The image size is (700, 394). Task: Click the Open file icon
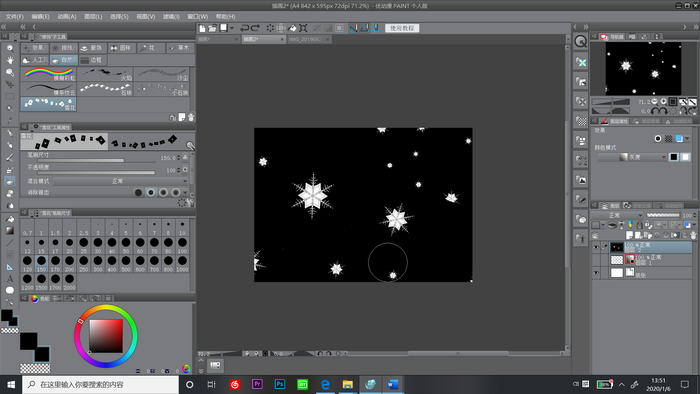pos(212,28)
